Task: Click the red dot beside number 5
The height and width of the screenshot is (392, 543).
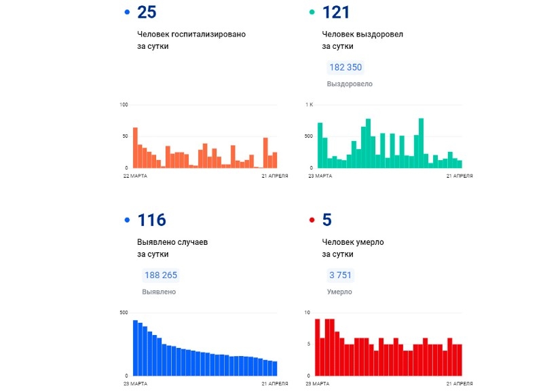Action: coord(312,220)
